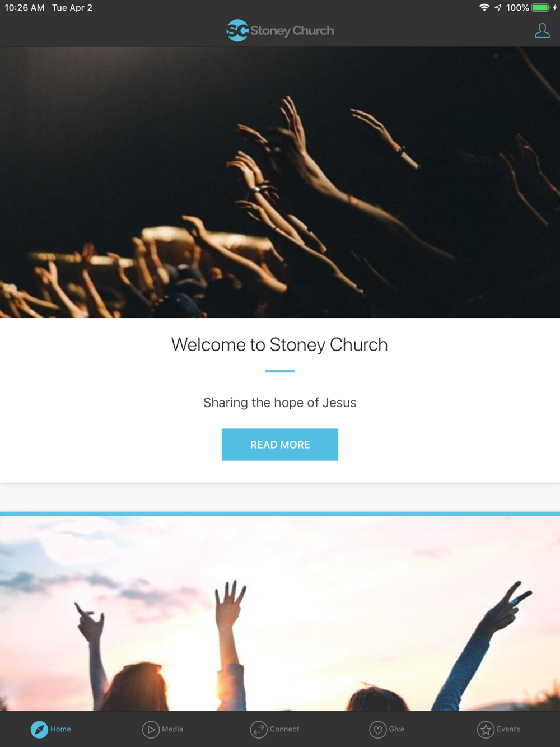Viewport: 560px width, 747px height.
Task: Tap the Connect arrows icon
Action: (x=259, y=729)
